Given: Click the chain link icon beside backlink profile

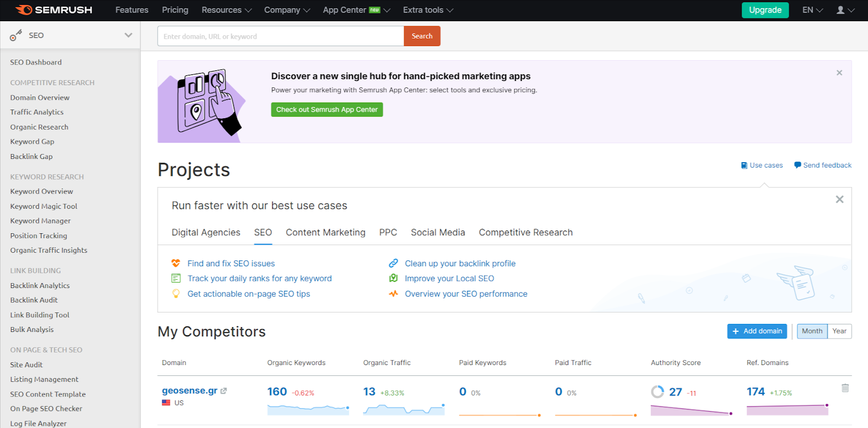Looking at the screenshot, I should [393, 263].
